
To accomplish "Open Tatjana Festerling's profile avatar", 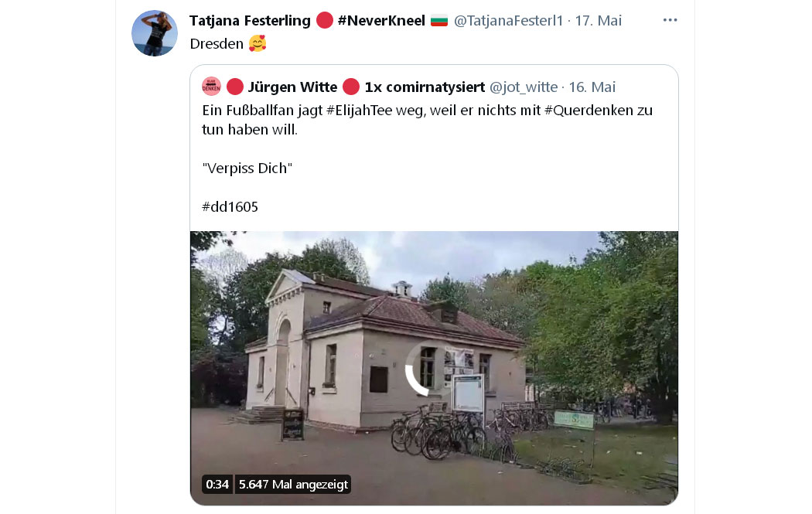I will pyautogui.click(x=155, y=33).
